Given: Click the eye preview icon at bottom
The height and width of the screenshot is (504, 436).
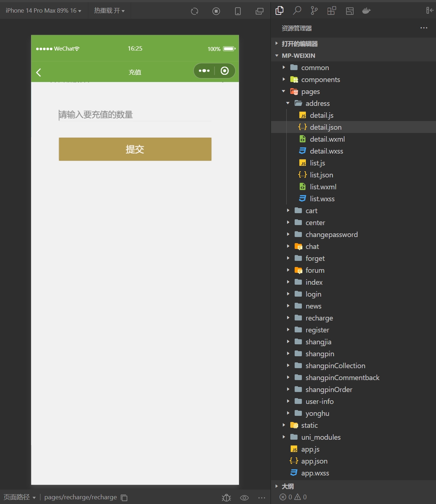Looking at the screenshot, I should (244, 498).
